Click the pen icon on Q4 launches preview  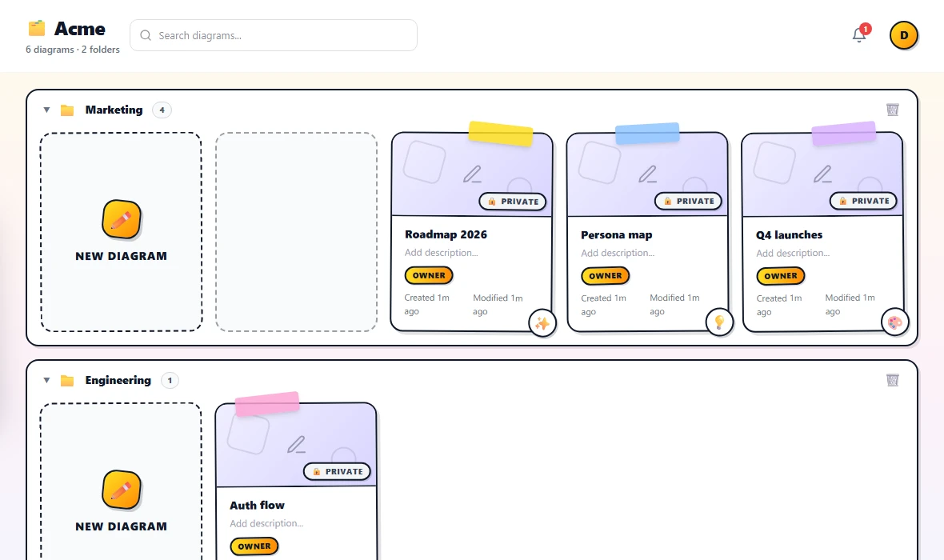(823, 174)
